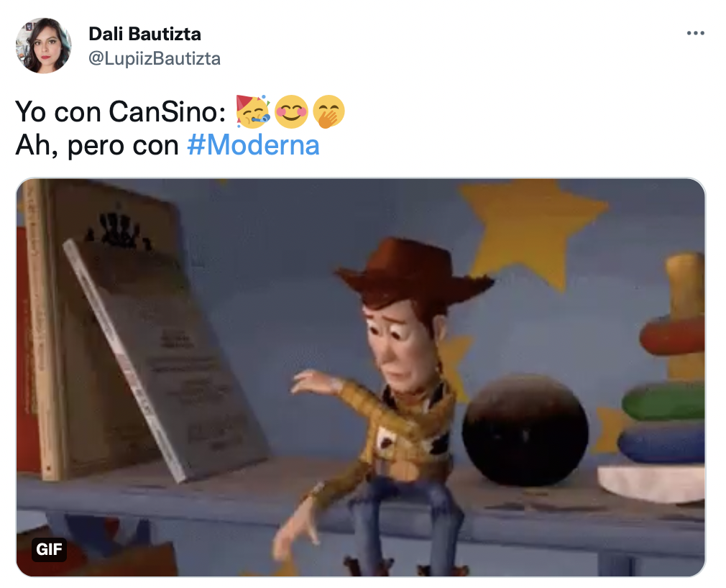This screenshot has height=588, width=726.
Task: Open the #Moderna hashtag
Action: [253, 145]
